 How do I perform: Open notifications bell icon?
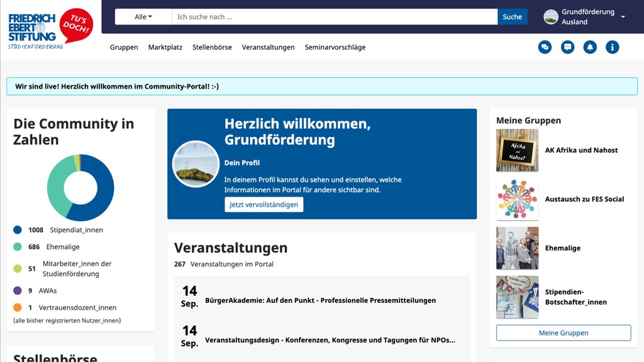click(x=590, y=47)
